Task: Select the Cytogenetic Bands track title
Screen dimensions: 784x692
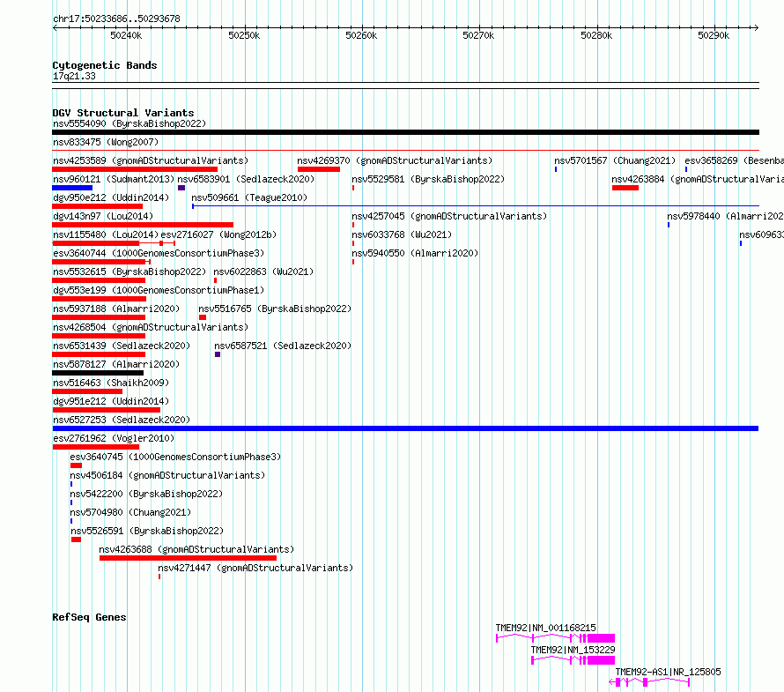Action: pos(105,65)
